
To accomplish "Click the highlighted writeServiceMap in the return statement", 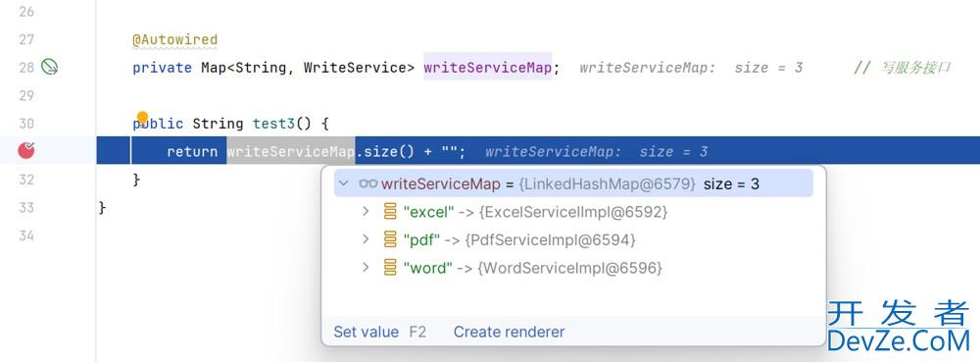I will 291,151.
